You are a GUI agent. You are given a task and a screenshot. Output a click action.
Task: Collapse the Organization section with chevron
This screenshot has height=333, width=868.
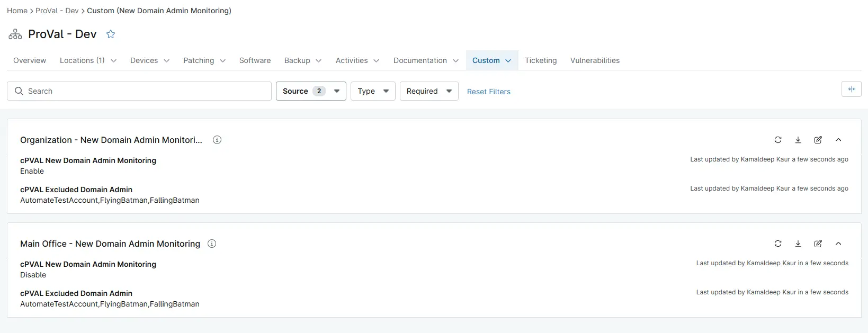(x=838, y=140)
